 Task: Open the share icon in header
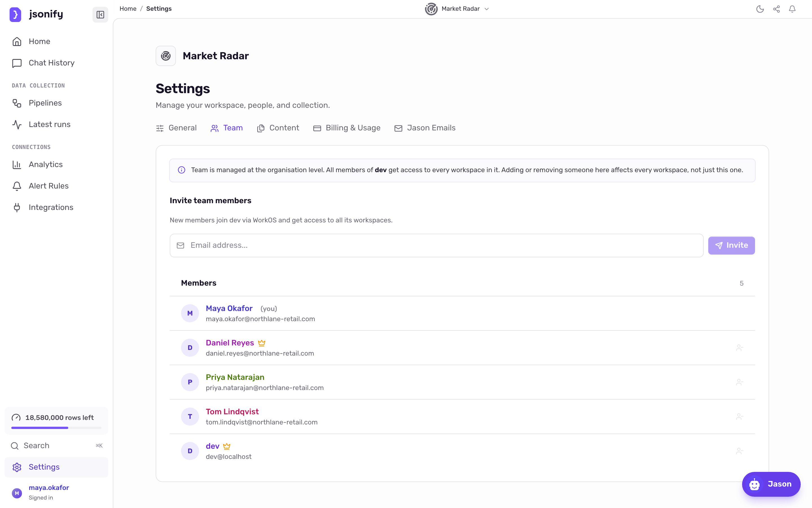pyautogui.click(x=776, y=9)
